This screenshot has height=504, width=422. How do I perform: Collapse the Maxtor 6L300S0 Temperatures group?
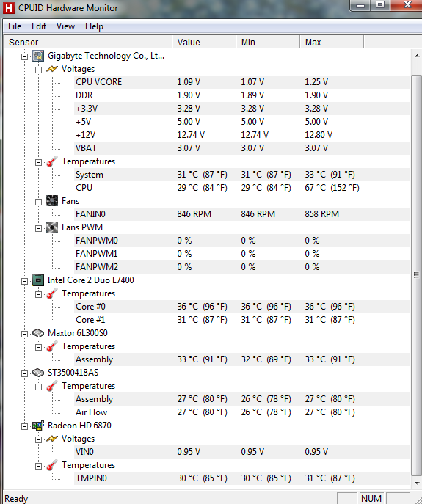click(38, 347)
